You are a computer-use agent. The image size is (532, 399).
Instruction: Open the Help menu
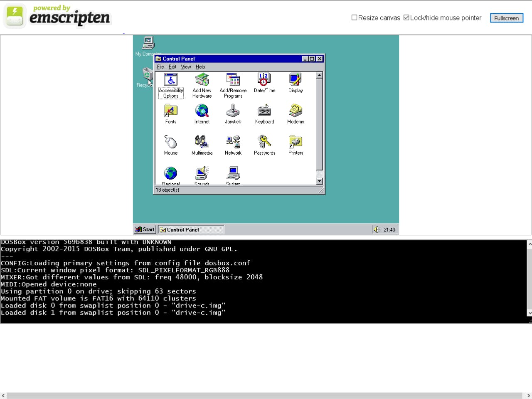pos(200,67)
